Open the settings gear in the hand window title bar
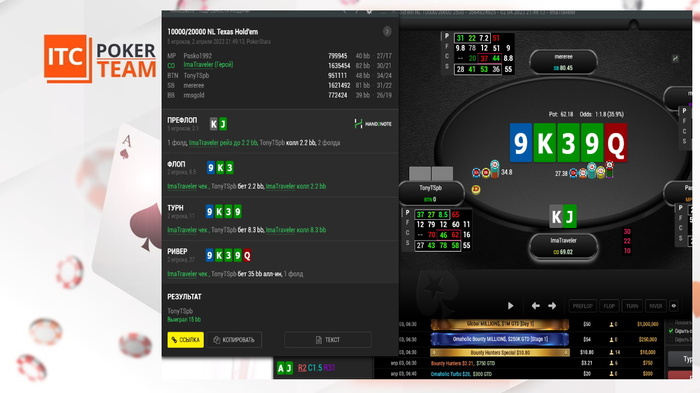The width and height of the screenshot is (700, 393). coord(369,12)
